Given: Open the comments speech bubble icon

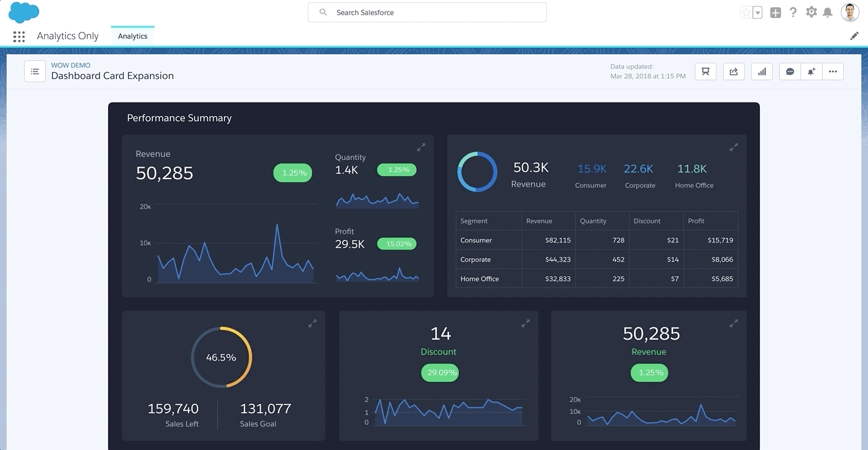Looking at the screenshot, I should click(790, 72).
